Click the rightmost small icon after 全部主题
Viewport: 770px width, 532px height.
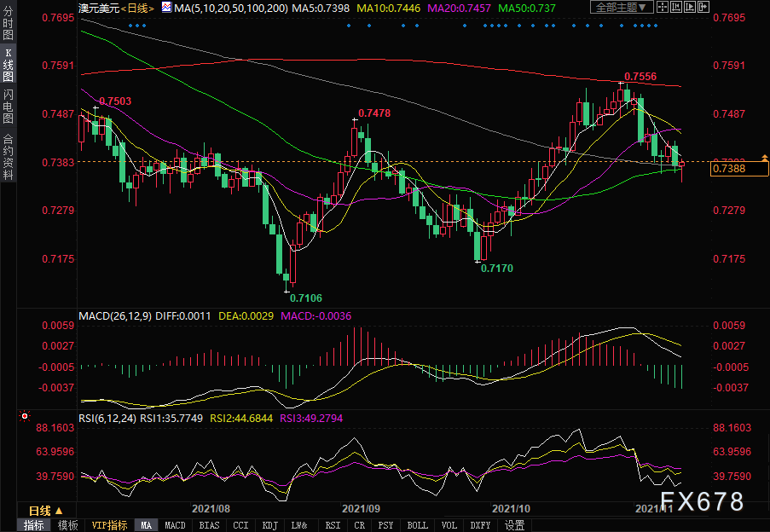click(702, 8)
